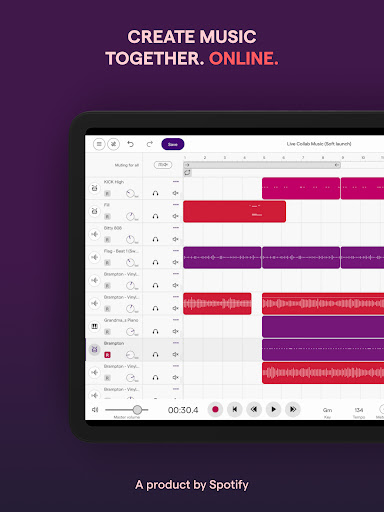
Task: Save the project with the Save button
Action: pos(173,144)
